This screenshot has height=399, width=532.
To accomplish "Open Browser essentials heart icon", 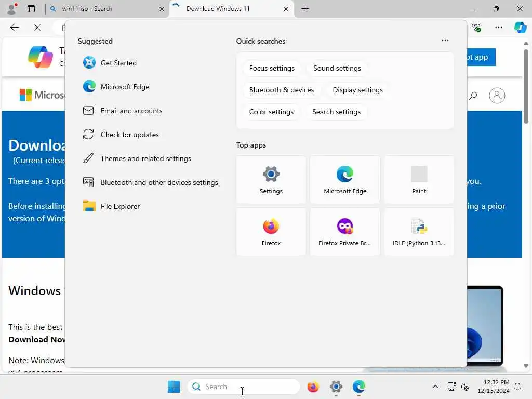I will coord(476,28).
